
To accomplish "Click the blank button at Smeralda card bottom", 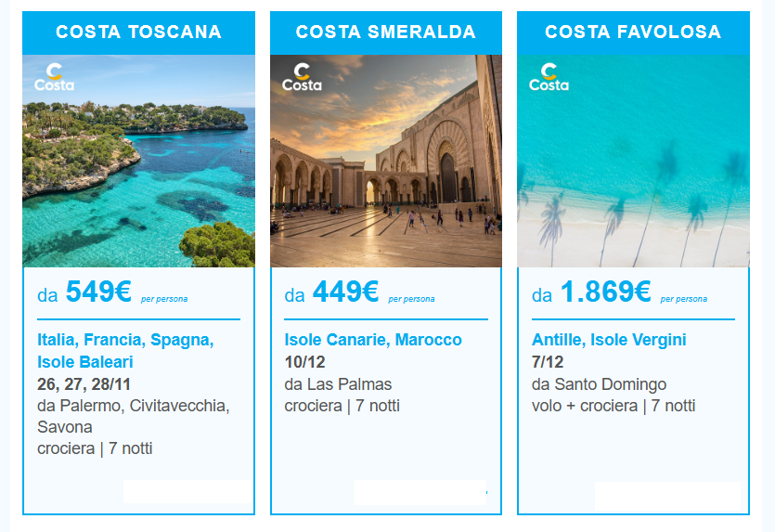I will pos(420,492).
